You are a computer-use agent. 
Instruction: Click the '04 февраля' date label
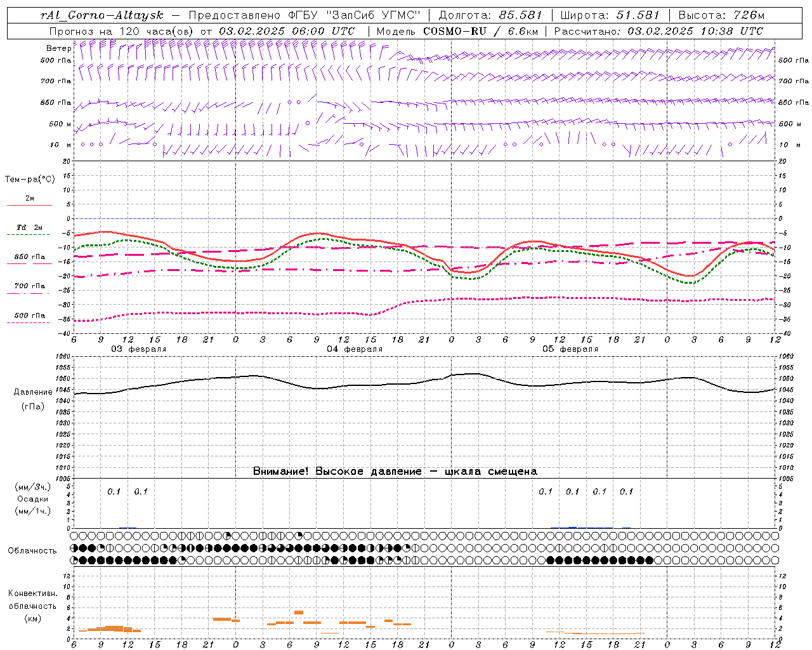355,349
